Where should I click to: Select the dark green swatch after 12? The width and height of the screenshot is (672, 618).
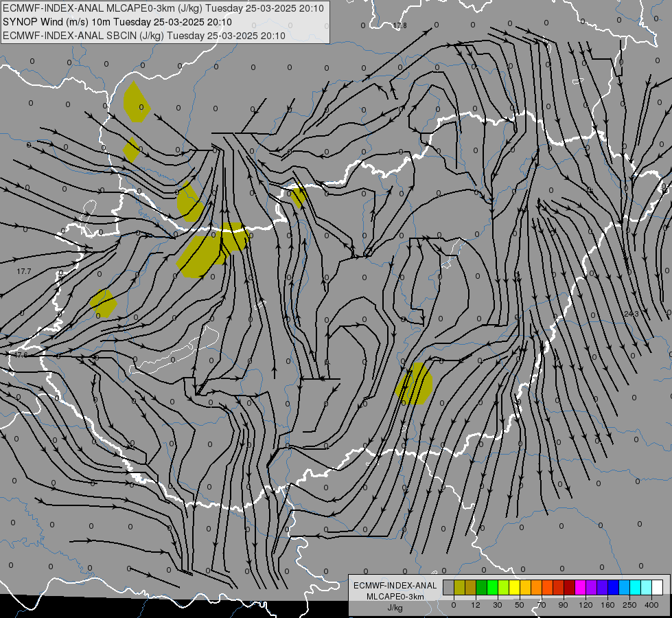point(482,587)
